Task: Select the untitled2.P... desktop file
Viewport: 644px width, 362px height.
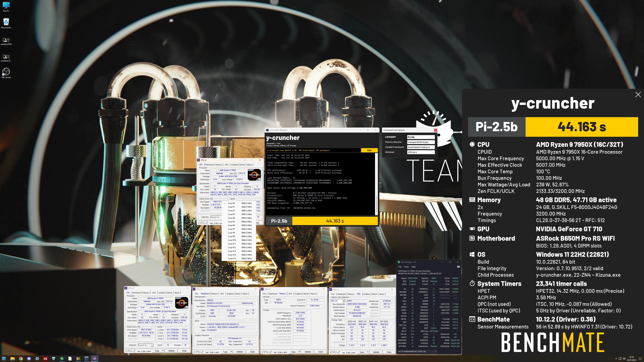Action: [6, 58]
